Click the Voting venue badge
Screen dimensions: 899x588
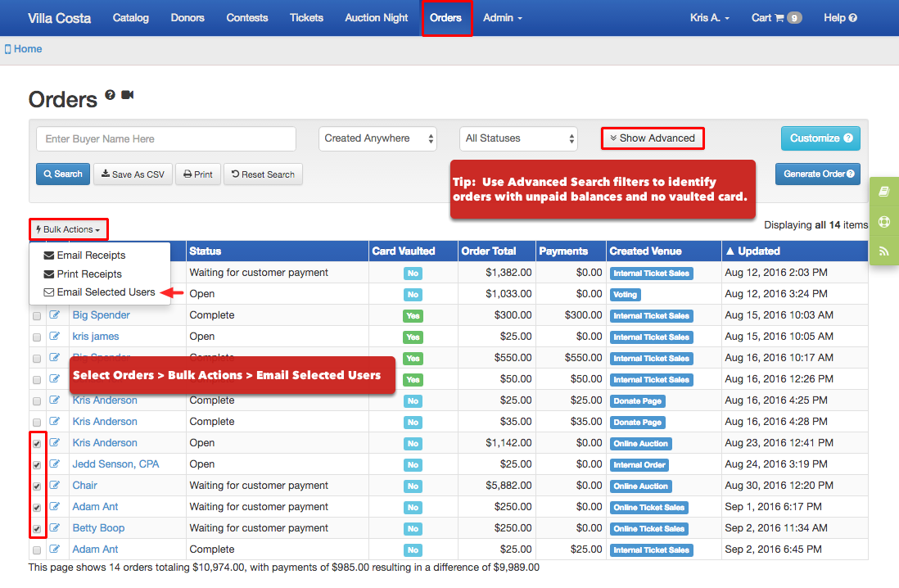click(625, 295)
